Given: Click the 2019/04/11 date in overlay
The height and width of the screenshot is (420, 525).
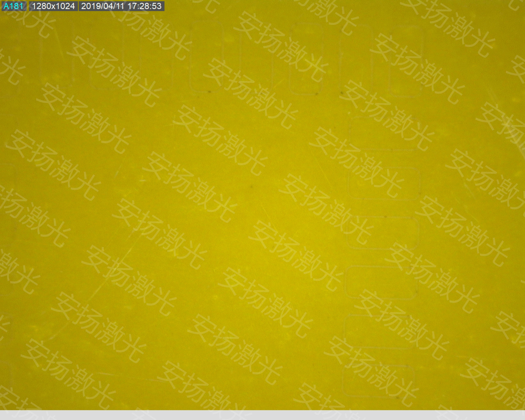Looking at the screenshot, I should pyautogui.click(x=103, y=6).
